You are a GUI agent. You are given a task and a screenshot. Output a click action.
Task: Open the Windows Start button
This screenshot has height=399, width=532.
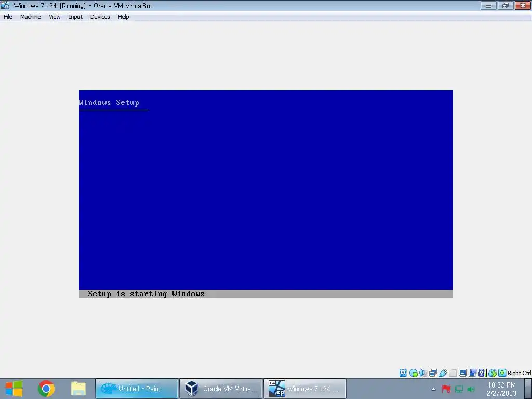coord(14,389)
